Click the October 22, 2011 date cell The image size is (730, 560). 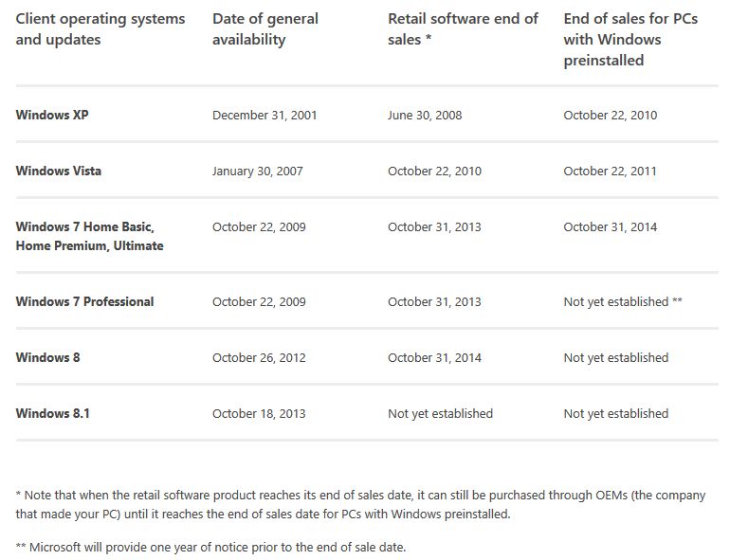tap(610, 172)
